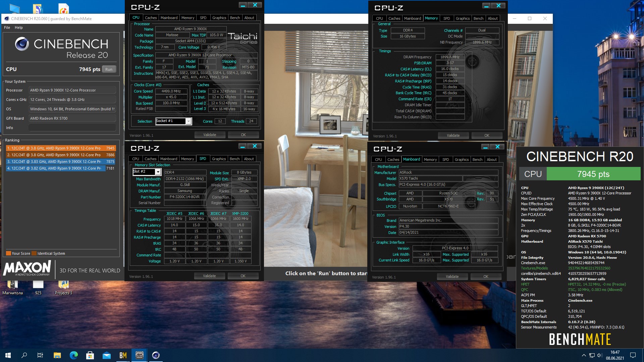This screenshot has height=362, width=644.
Task: Minimize the Mainboard CPU-Z window
Action: coord(485,147)
